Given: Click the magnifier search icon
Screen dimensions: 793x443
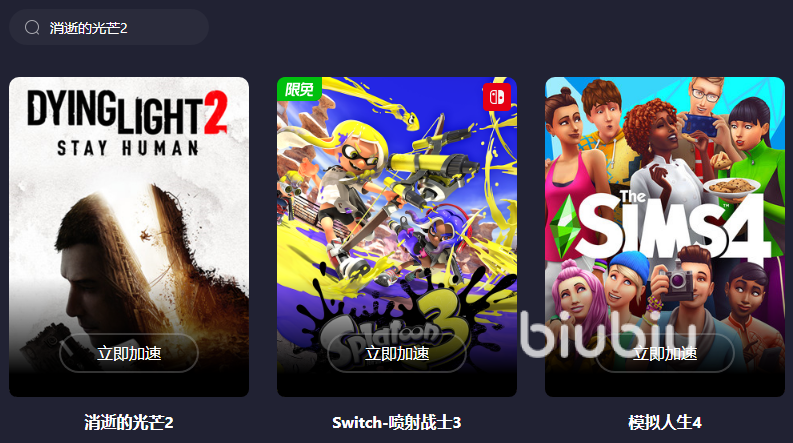Looking at the screenshot, I should [32, 27].
